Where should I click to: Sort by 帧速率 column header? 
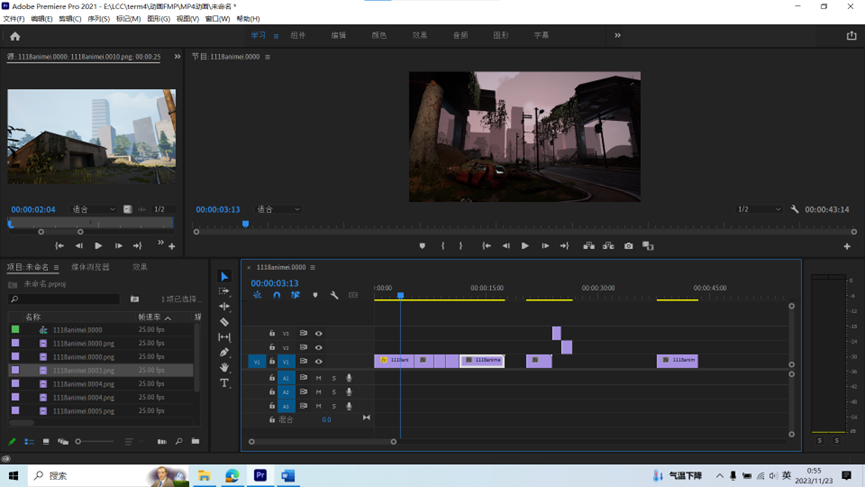pyautogui.click(x=149, y=317)
